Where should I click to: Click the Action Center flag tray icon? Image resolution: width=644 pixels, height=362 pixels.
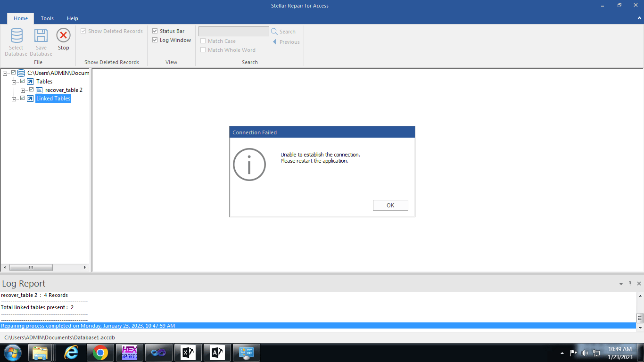574,353
